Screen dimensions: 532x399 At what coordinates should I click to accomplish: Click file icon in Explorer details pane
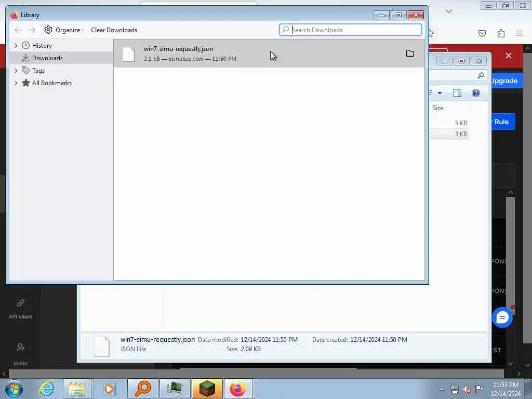pos(101,346)
